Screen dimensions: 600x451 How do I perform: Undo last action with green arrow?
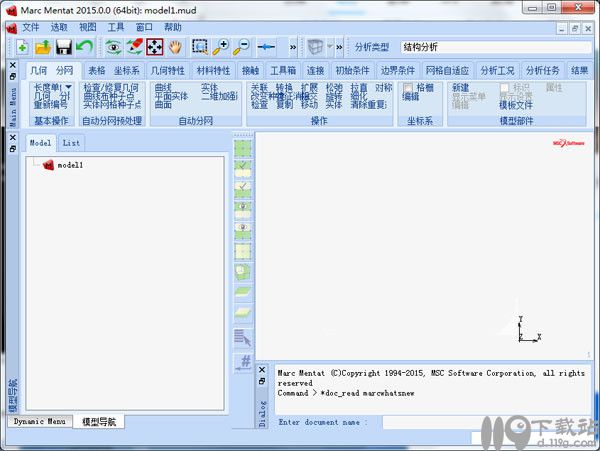click(84, 47)
